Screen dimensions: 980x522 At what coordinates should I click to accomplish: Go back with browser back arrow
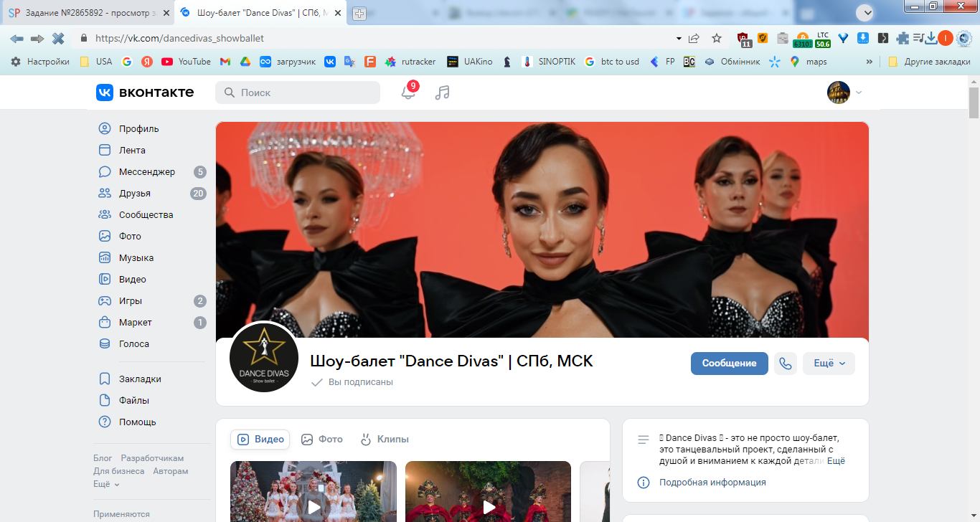17,39
